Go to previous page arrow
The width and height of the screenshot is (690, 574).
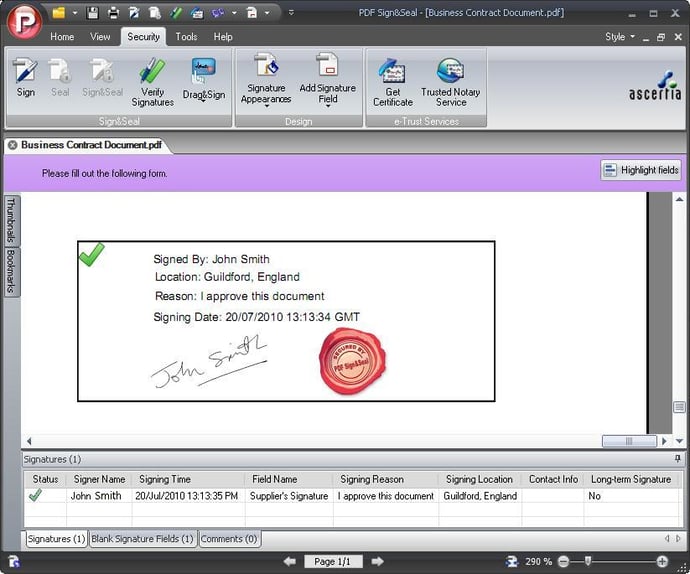tap(290, 561)
